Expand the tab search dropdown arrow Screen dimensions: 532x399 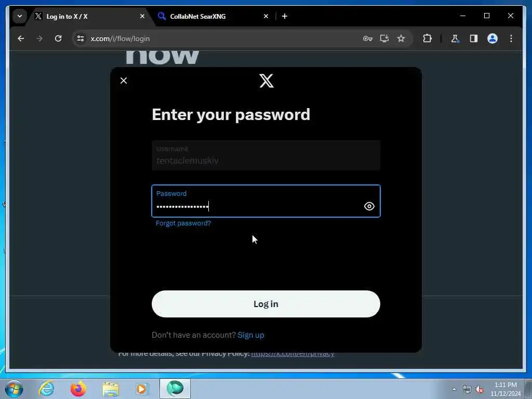[x=20, y=16]
